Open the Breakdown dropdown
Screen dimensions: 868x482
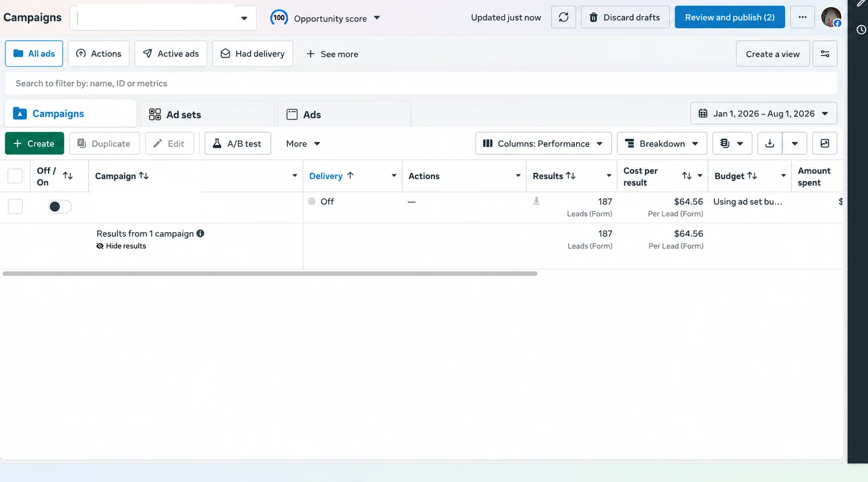point(662,143)
